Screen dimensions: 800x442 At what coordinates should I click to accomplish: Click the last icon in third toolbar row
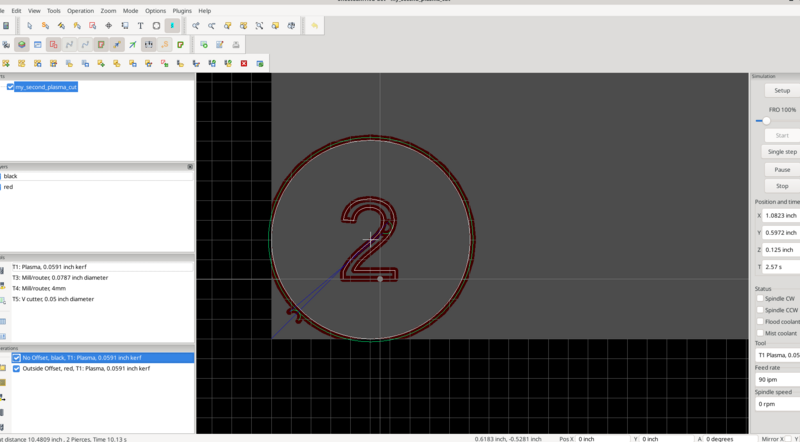[x=260, y=64]
